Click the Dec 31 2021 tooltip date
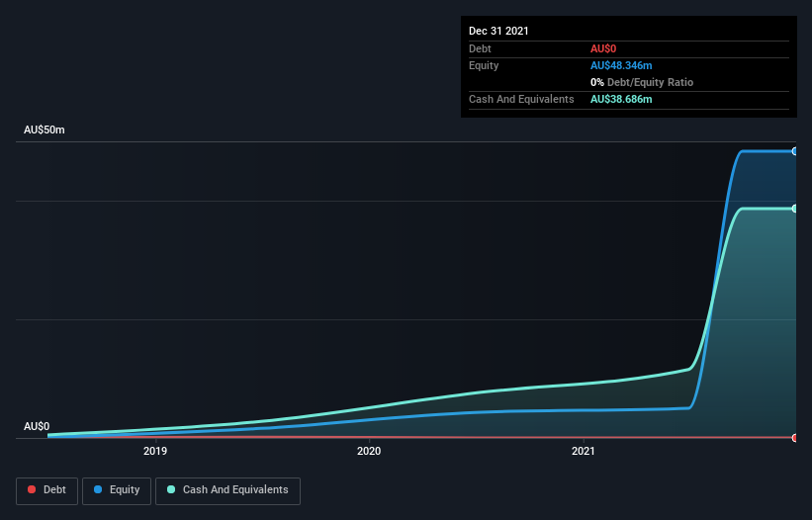Screen dimensions: 812x520 [498, 31]
